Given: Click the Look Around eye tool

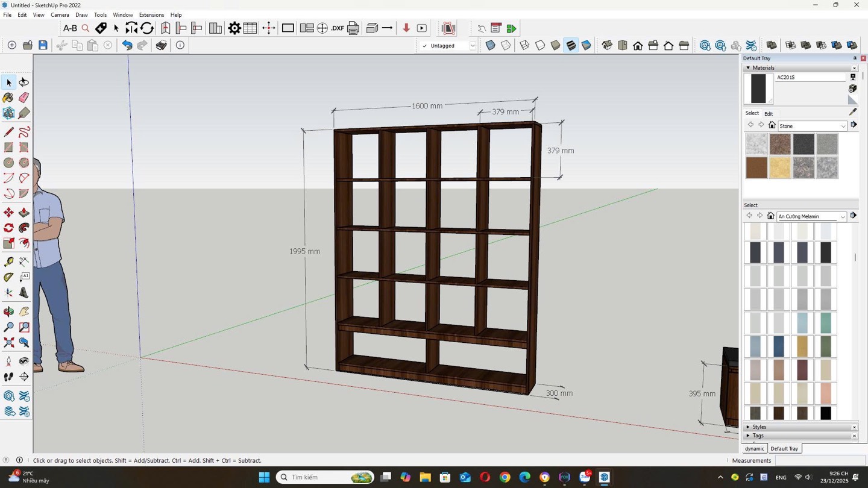Looking at the screenshot, I should (x=24, y=361).
